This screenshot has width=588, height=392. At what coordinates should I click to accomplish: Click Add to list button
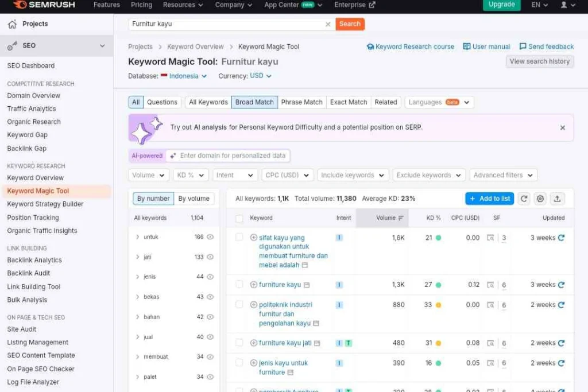click(x=490, y=199)
